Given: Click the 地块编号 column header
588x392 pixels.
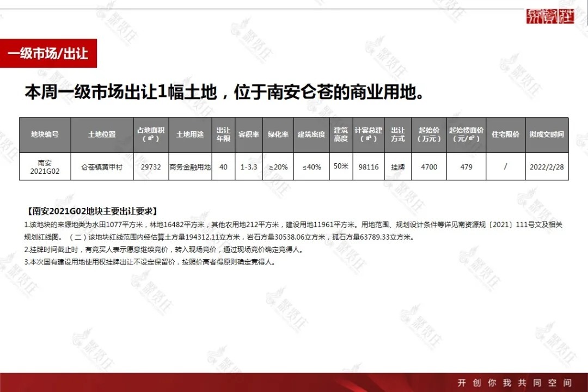Looking at the screenshot, I should (45, 134).
